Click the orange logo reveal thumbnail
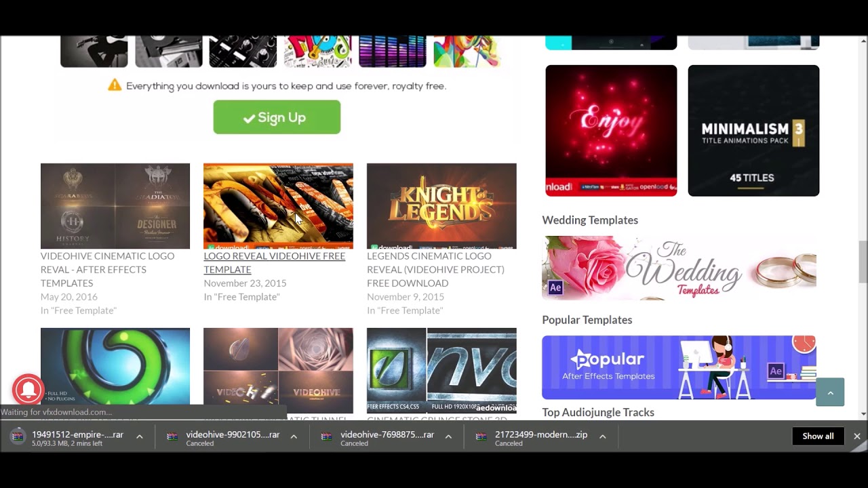The image size is (868, 488). point(278,206)
